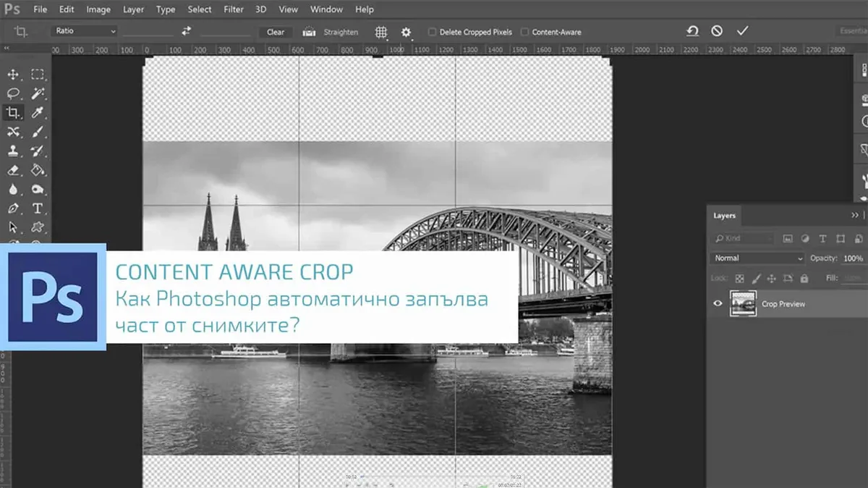Select the Paint Bucket tool

click(x=38, y=170)
